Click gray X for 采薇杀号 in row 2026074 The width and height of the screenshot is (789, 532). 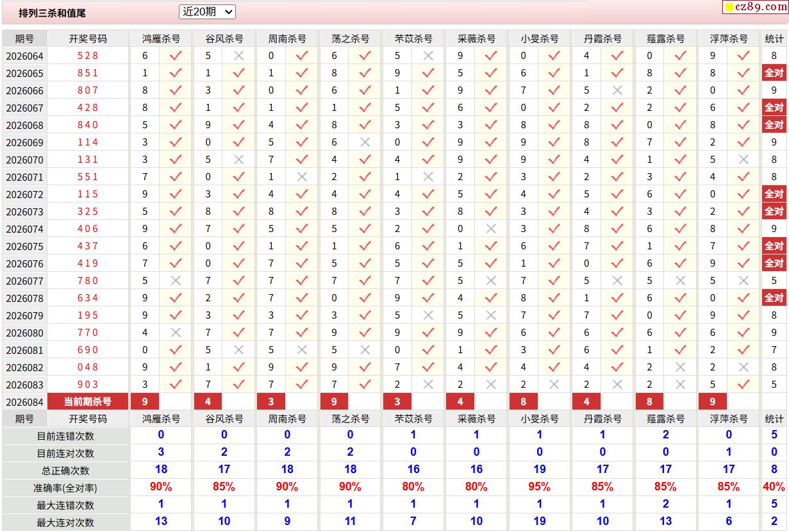[x=491, y=229]
